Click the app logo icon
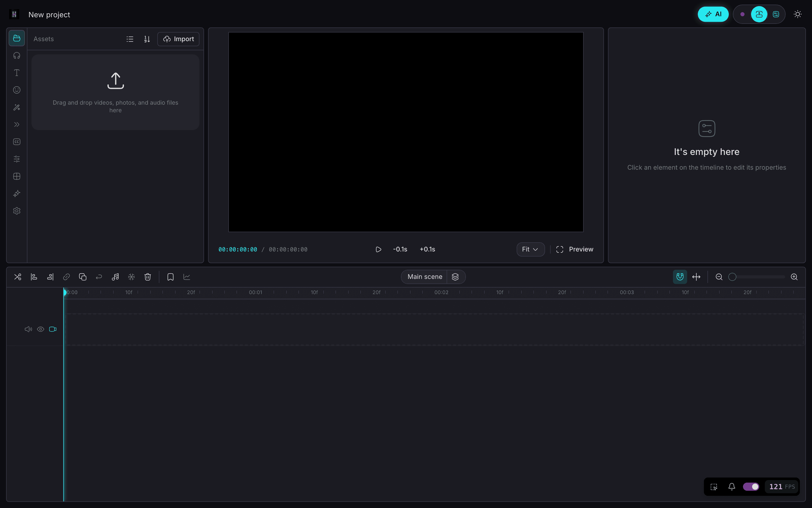812x508 pixels. click(x=14, y=14)
